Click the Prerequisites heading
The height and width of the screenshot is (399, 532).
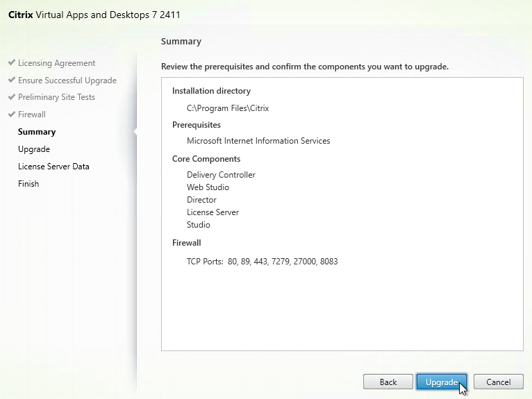(x=197, y=125)
